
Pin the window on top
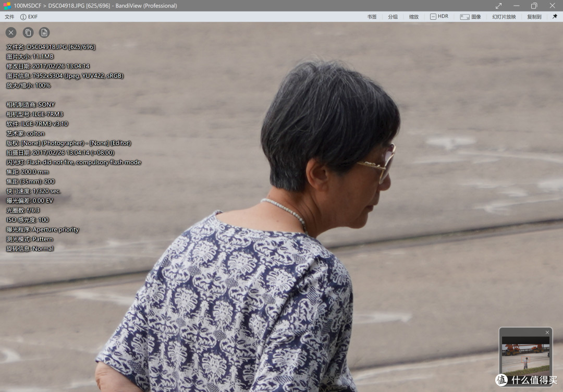coord(555,17)
